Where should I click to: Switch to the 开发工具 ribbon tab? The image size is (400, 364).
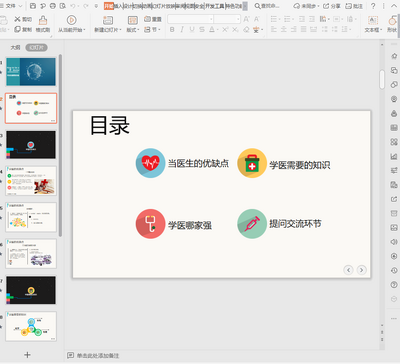215,6
